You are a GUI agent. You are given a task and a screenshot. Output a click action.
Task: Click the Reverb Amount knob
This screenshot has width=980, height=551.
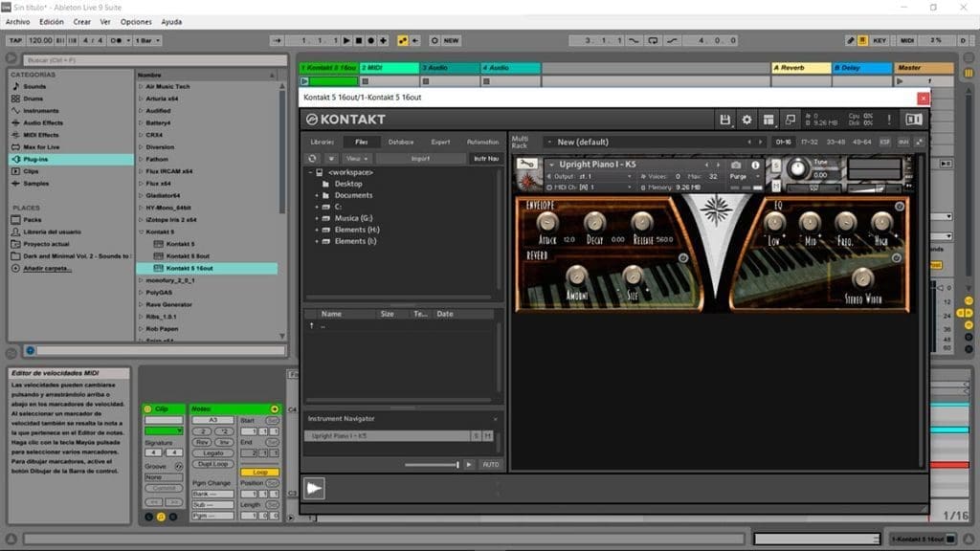point(576,275)
